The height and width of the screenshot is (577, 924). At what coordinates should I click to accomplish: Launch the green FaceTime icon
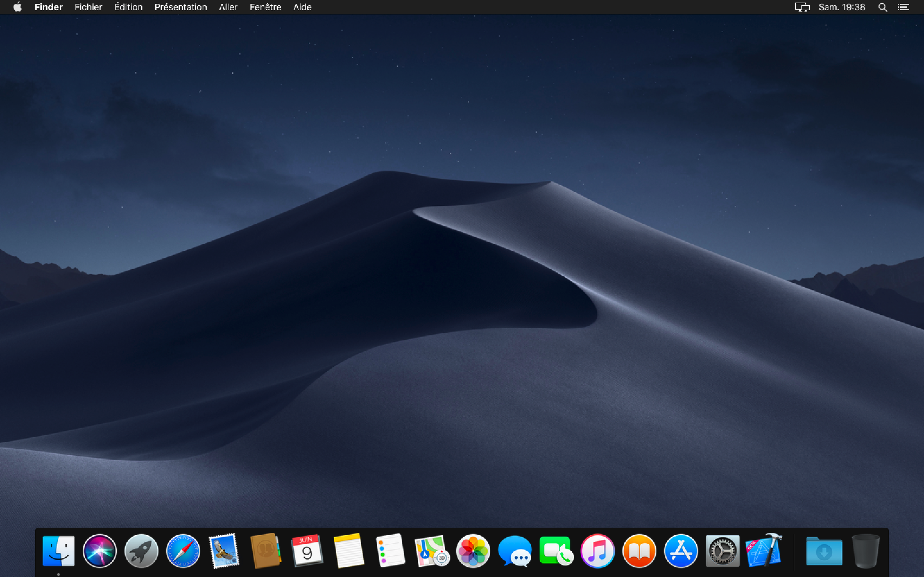556,551
